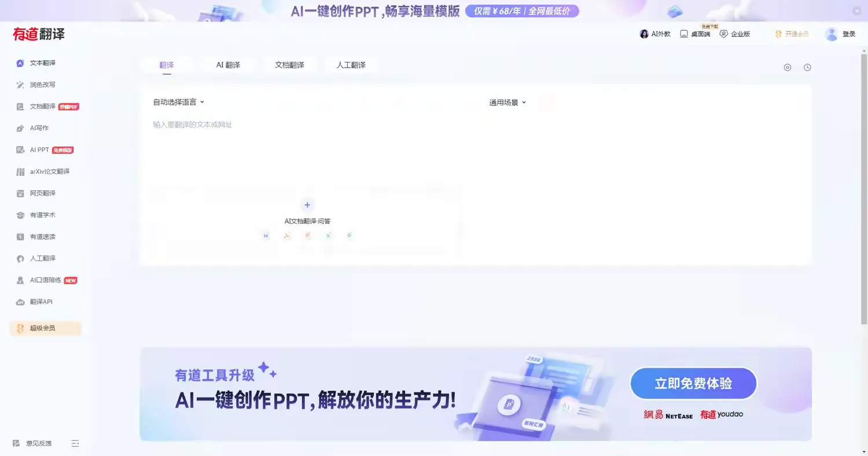Choose the PPT file-type icon
Screen dimensions: 868x456
coord(308,236)
